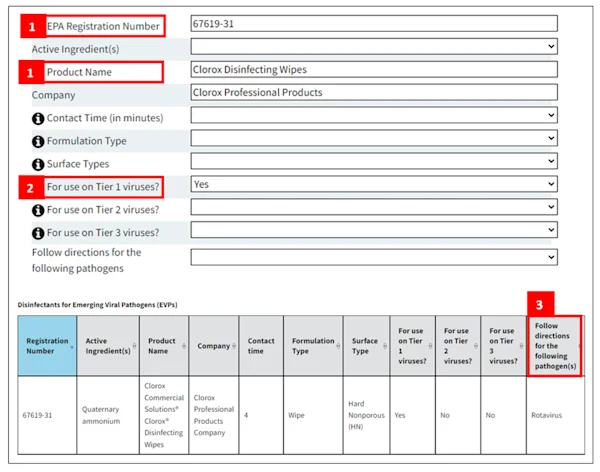
Task: Open the Follow directions pathogens dropdown
Action: [374, 257]
